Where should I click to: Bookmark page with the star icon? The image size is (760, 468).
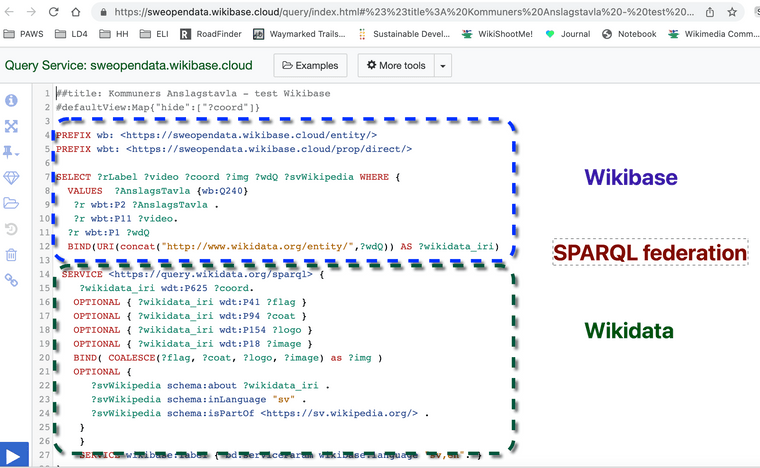[x=732, y=12]
